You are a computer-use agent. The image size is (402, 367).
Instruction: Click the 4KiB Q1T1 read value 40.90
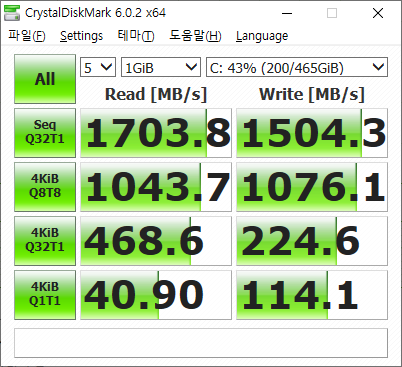(156, 295)
